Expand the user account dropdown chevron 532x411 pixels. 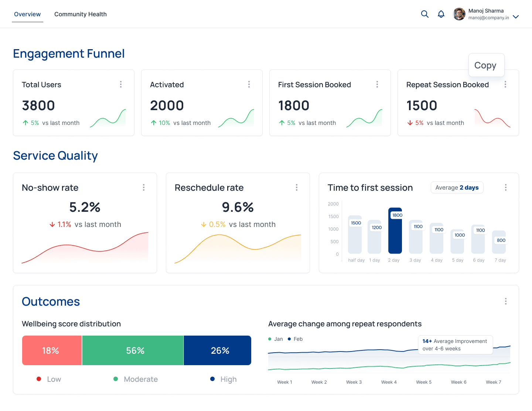(x=516, y=17)
